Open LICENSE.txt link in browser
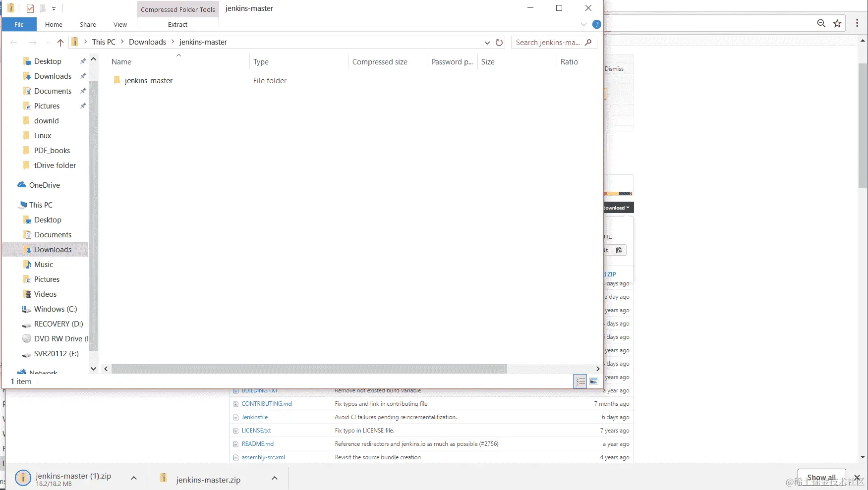This screenshot has height=490, width=868. (x=256, y=431)
